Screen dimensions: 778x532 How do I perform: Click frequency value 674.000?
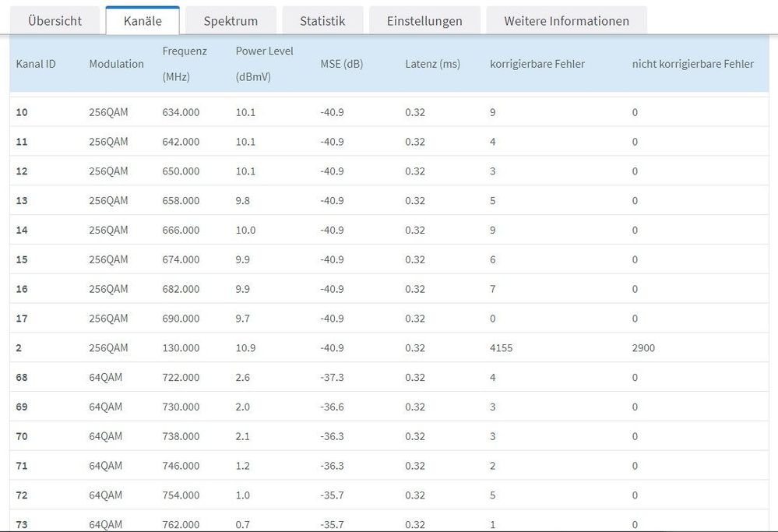[x=181, y=259]
